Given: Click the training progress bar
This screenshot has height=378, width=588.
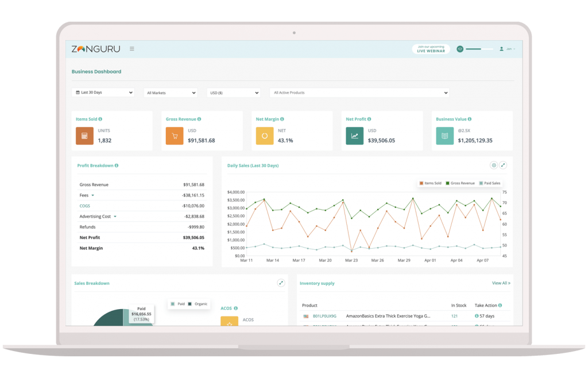Looking at the screenshot, I should tap(479, 49).
